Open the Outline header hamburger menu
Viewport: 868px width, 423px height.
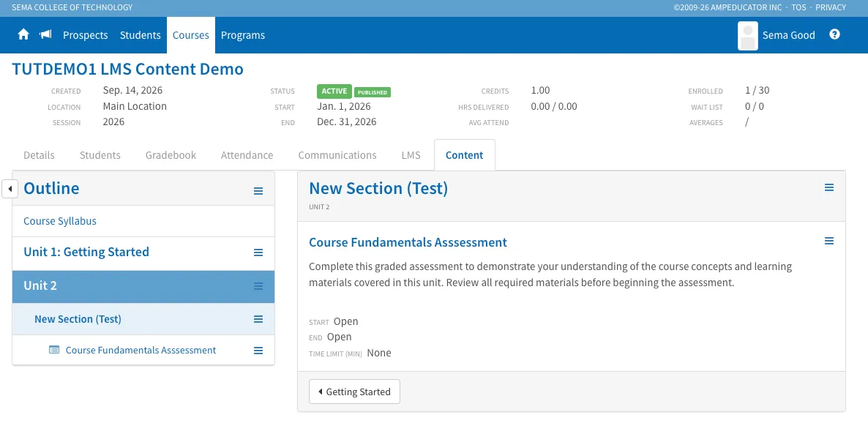[258, 191]
